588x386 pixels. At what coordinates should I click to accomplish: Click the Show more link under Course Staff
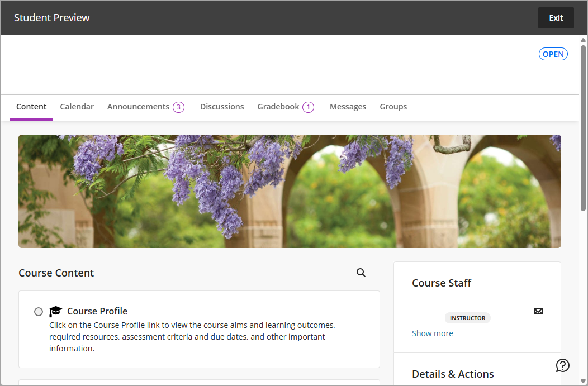(x=433, y=333)
